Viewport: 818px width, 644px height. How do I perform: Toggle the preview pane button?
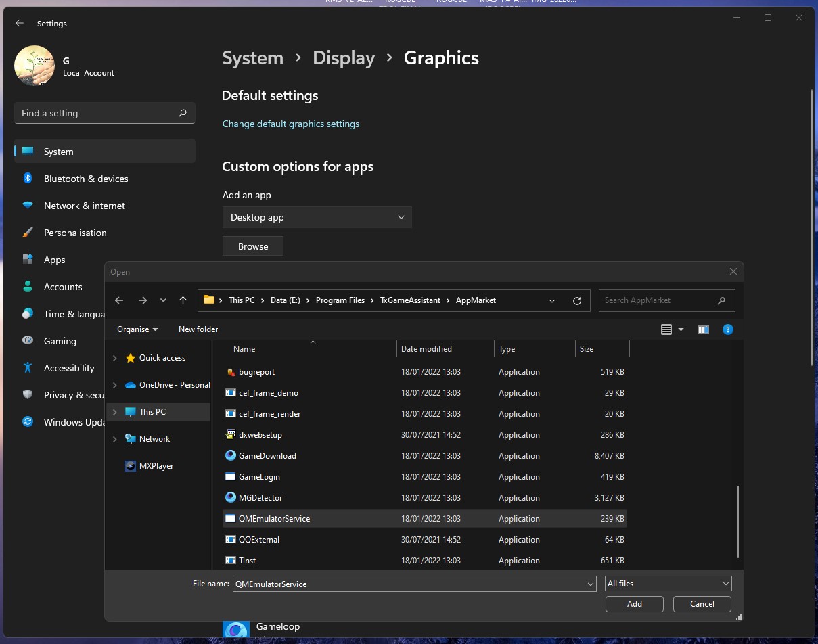click(704, 329)
